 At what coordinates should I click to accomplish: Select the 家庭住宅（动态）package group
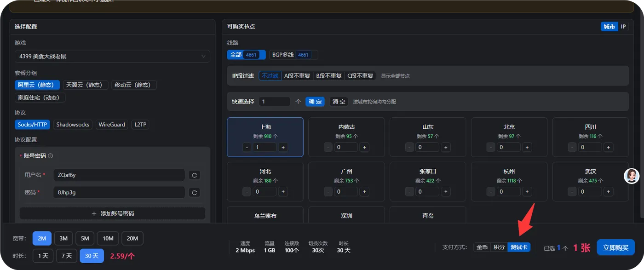coord(40,98)
